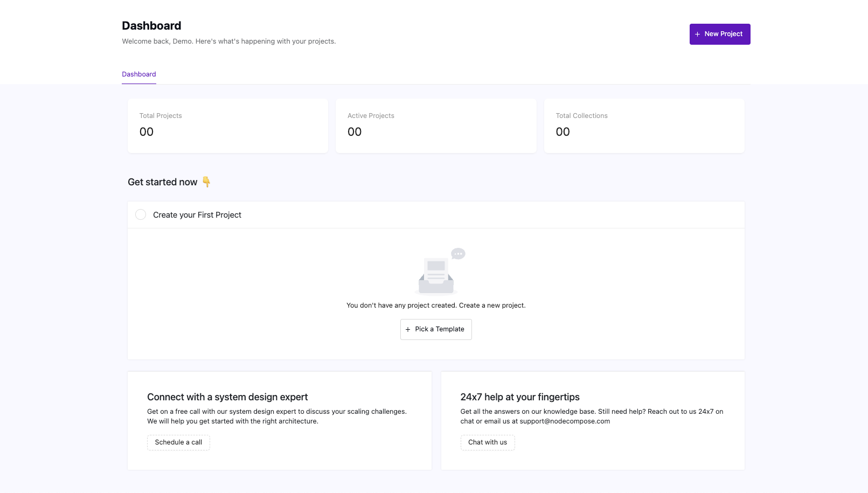Viewport: 868px width, 493px height.
Task: Click the Connect with a system design expert title
Action: coord(227,397)
